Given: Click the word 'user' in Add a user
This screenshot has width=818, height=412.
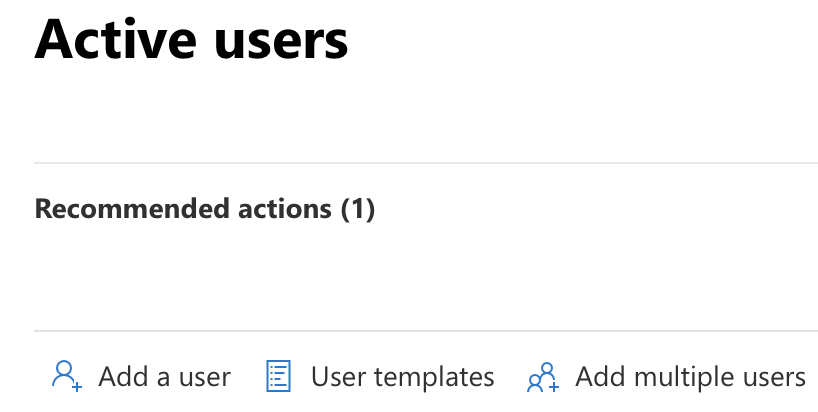Looking at the screenshot, I should [204, 379].
